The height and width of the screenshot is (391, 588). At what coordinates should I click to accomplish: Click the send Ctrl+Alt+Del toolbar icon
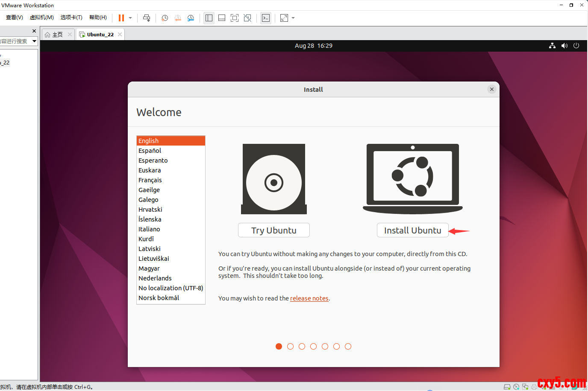147,18
